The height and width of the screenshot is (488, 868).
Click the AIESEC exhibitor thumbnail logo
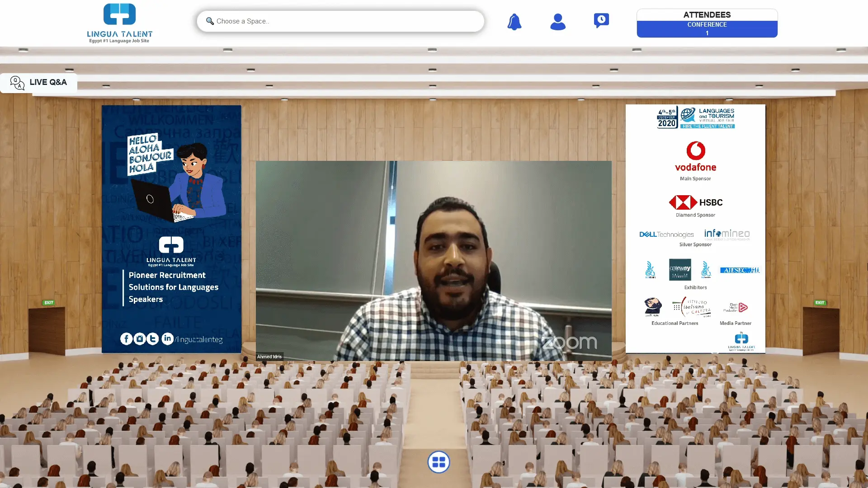(740, 269)
